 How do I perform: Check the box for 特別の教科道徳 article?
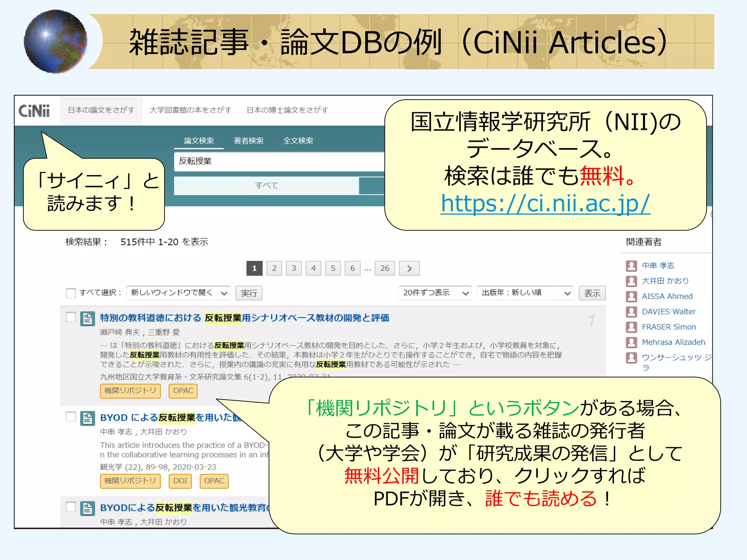point(71,317)
